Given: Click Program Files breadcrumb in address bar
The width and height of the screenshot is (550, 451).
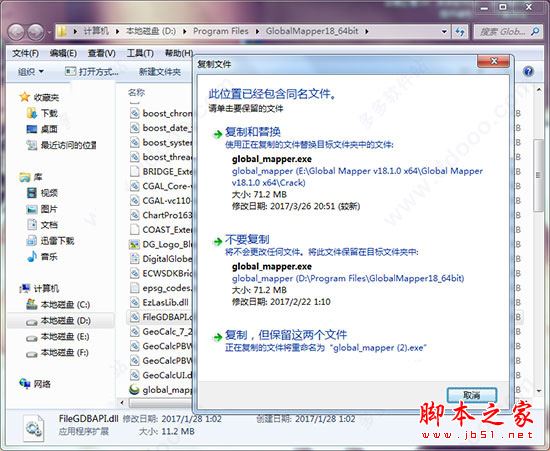Looking at the screenshot, I should (x=221, y=31).
